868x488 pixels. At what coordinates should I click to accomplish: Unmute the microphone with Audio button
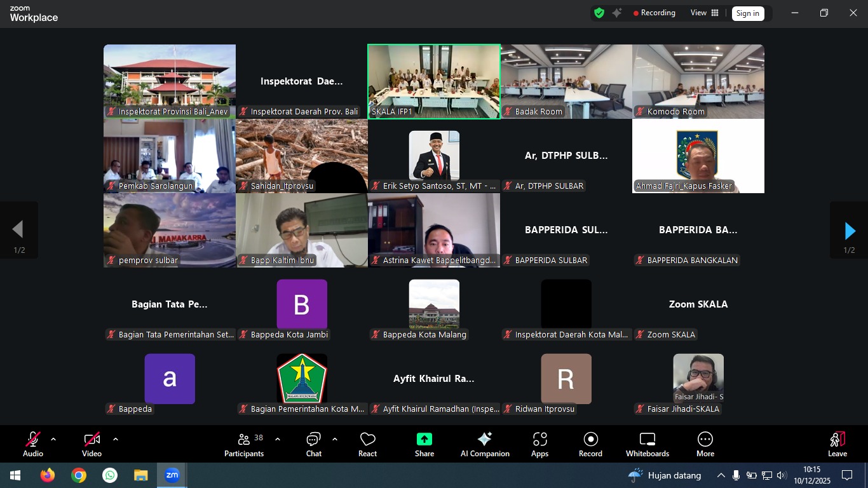pos(33,444)
